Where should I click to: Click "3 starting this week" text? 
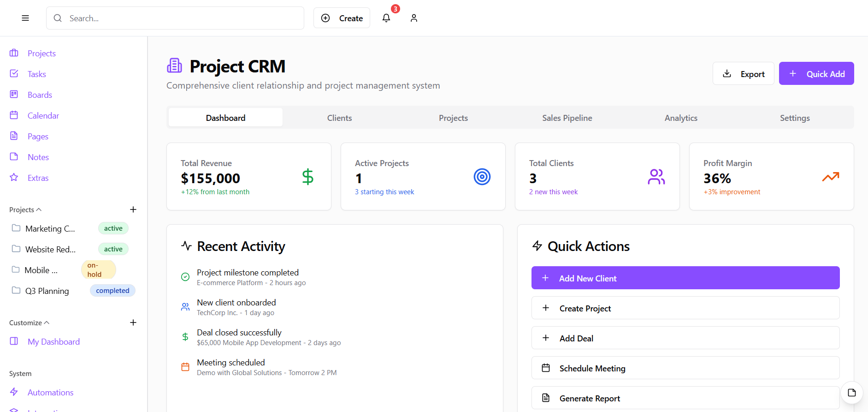[x=384, y=191]
